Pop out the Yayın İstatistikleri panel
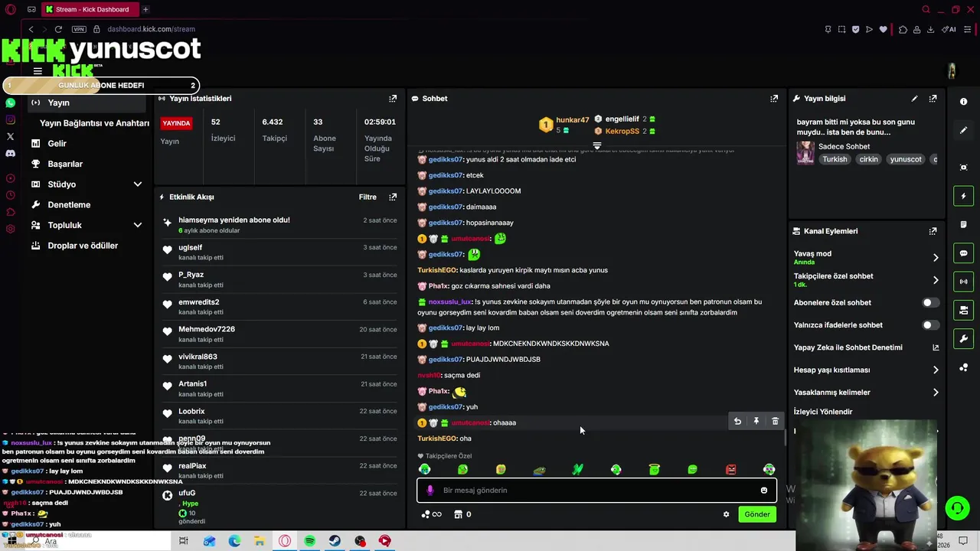 pyautogui.click(x=393, y=99)
